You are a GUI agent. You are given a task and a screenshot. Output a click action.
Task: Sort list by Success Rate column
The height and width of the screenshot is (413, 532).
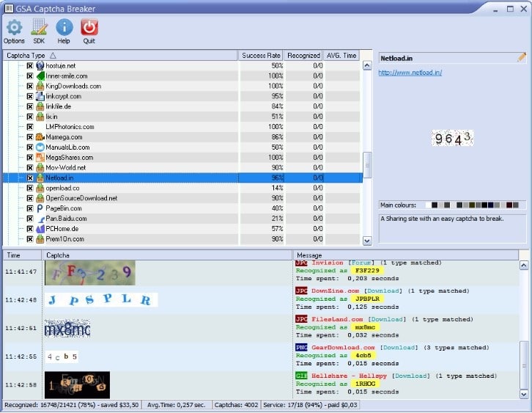(262, 55)
